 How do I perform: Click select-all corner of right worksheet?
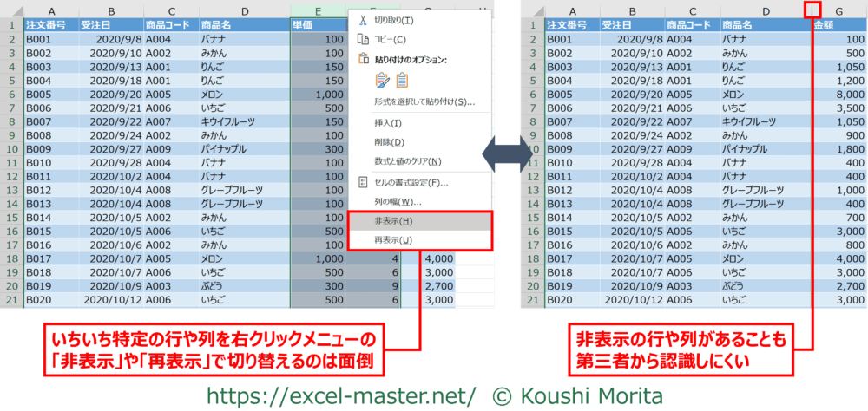pos(532,11)
